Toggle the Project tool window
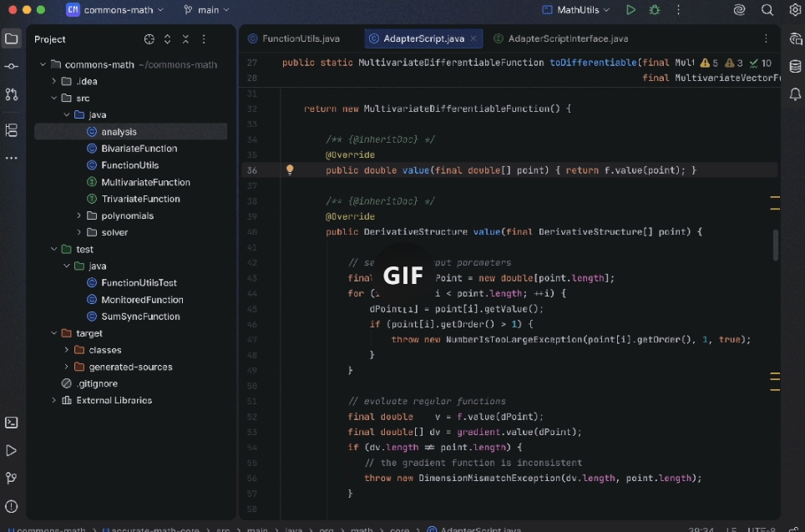Image resolution: width=805 pixels, height=532 pixels. pos(12,38)
